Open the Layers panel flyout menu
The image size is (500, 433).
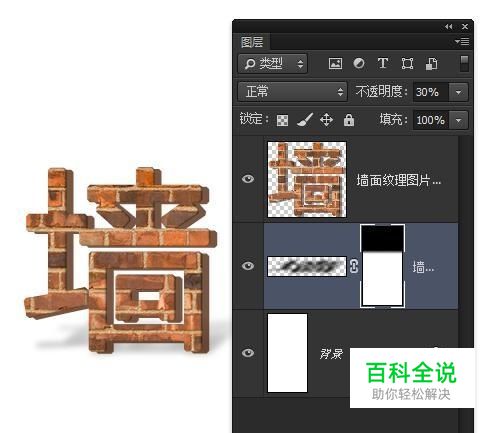tap(462, 42)
